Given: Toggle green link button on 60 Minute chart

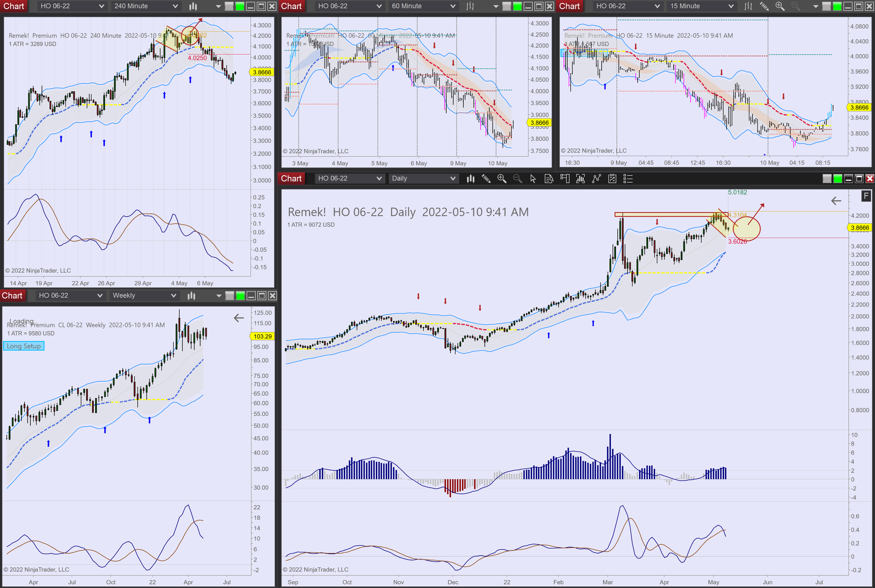Looking at the screenshot, I should click(517, 6).
